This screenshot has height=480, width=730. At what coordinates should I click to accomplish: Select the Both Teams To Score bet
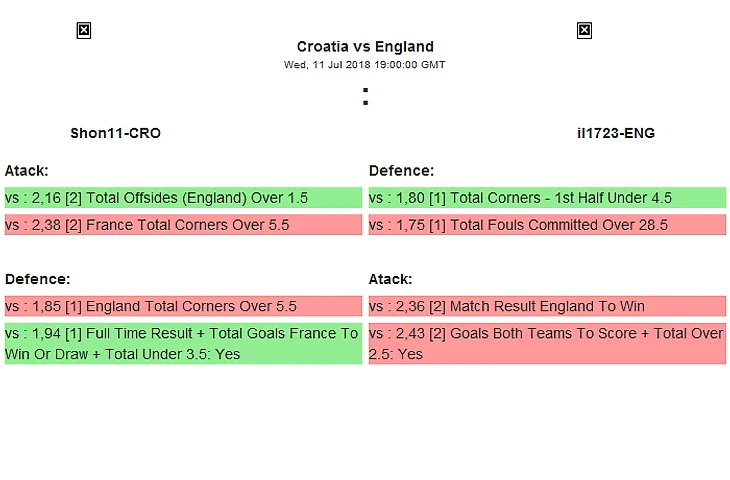(547, 343)
